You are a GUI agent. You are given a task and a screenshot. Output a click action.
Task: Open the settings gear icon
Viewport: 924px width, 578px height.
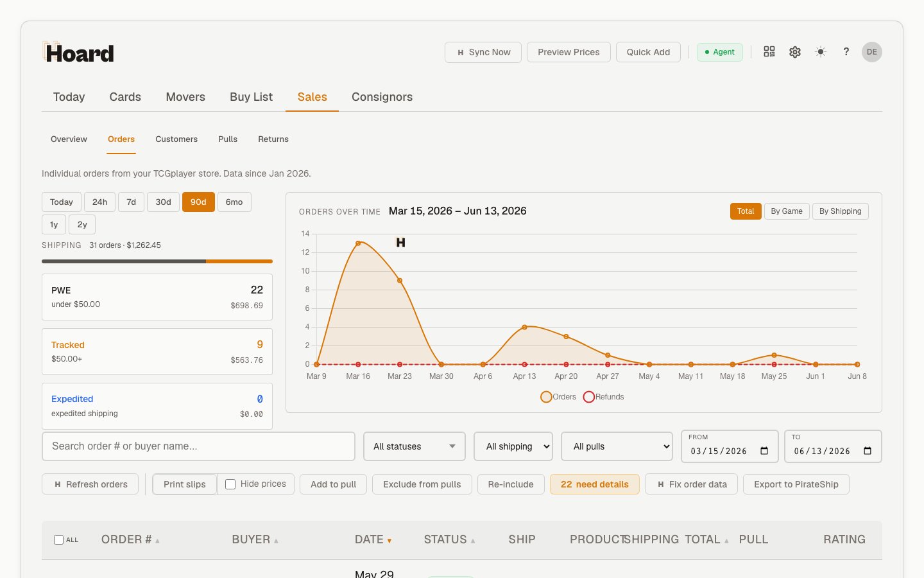click(x=795, y=52)
